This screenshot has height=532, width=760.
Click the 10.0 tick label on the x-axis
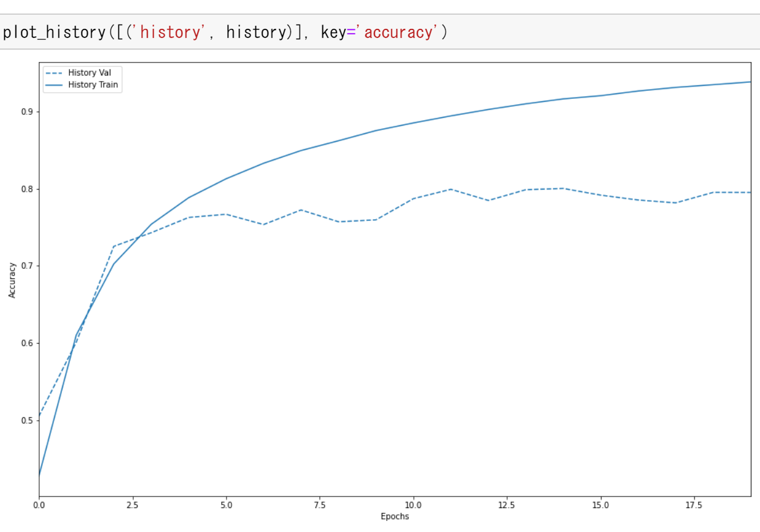click(x=413, y=505)
